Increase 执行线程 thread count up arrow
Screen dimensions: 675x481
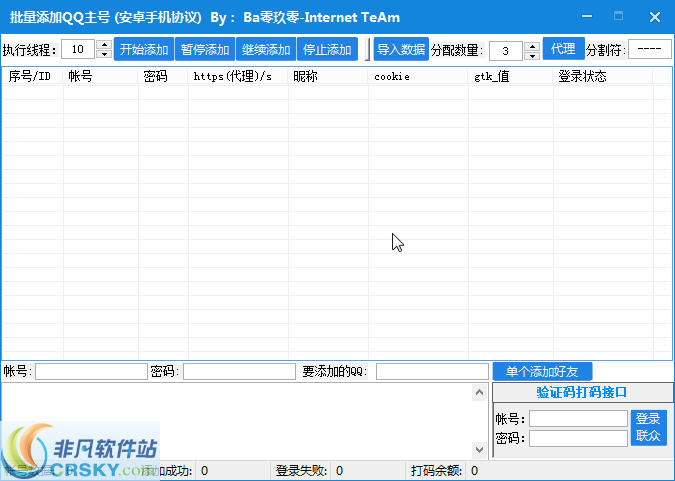click(x=104, y=44)
